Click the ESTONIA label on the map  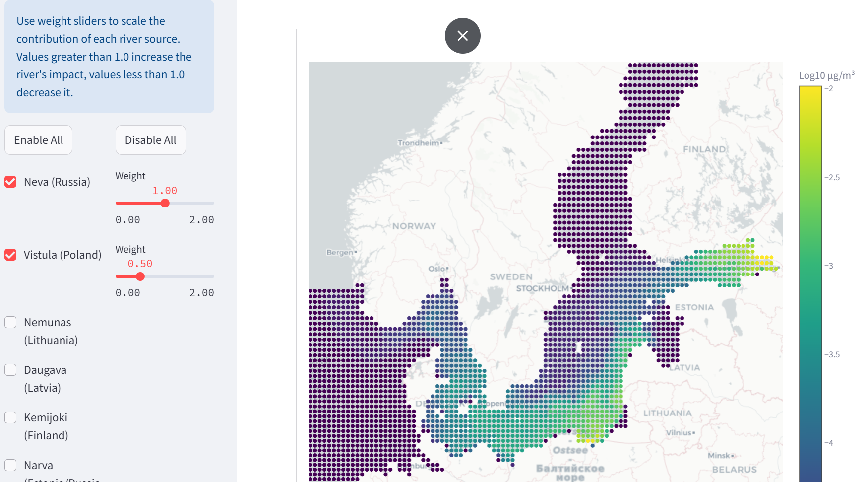694,307
